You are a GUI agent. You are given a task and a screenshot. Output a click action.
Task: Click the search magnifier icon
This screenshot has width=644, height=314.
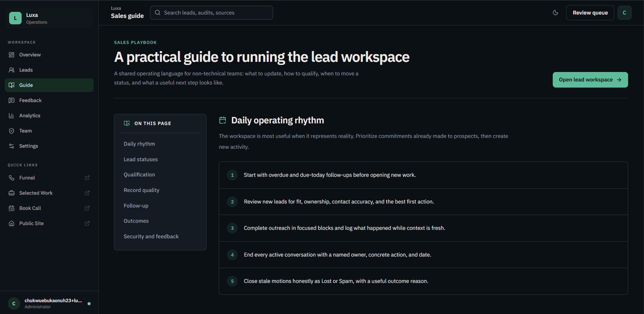click(158, 13)
